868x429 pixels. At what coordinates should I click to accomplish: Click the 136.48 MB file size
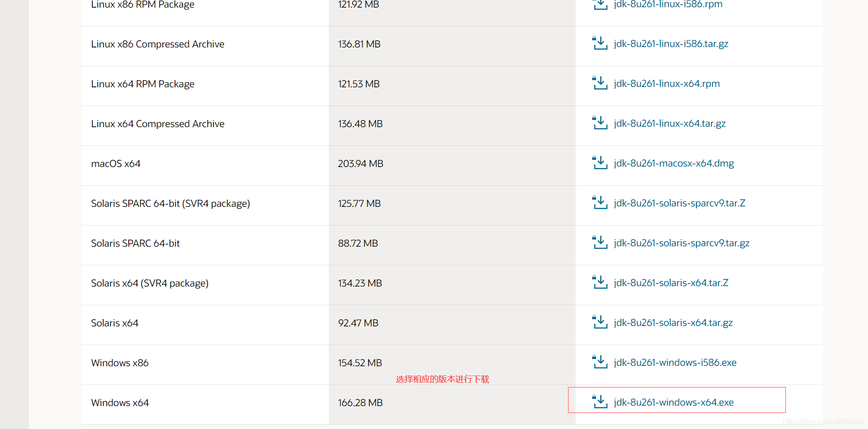360,124
